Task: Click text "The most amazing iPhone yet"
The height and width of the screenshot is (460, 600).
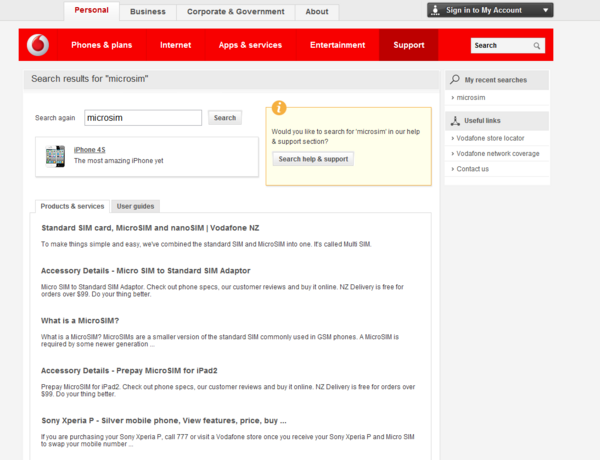Action: 119,161
